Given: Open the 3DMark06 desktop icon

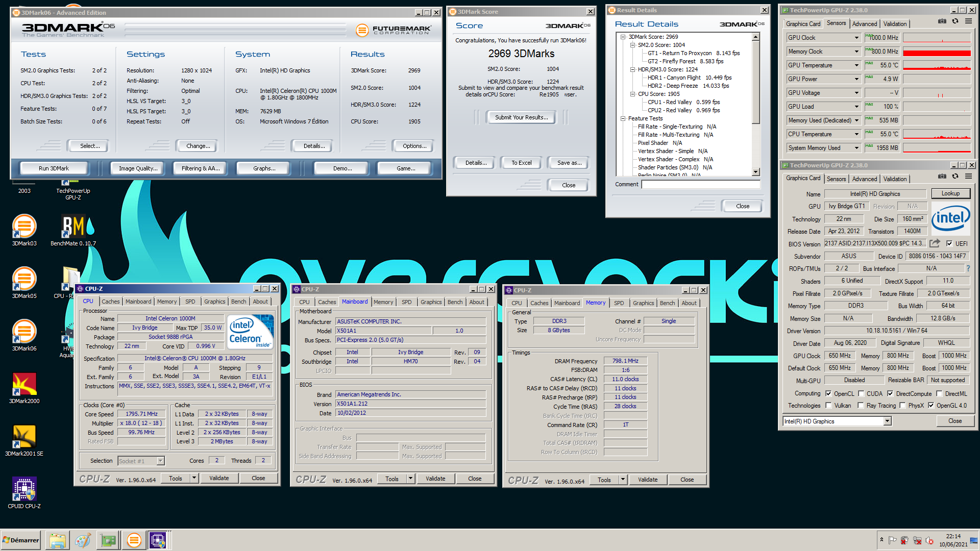Looking at the screenshot, I should pos(24,335).
